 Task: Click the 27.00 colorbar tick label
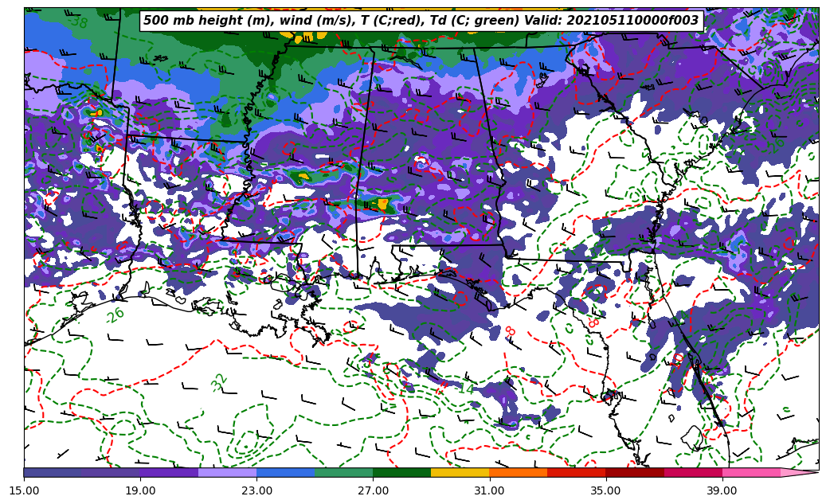click(x=373, y=490)
